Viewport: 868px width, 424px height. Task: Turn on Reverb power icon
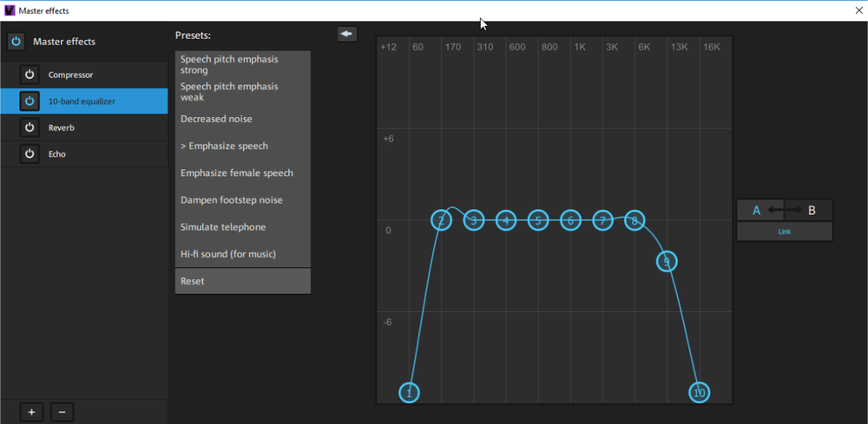pyautogui.click(x=30, y=127)
